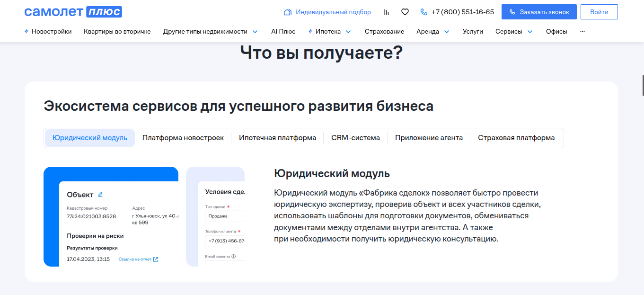Expand the Сервисы dropdown chevron
644x295 pixels.
[530, 32]
